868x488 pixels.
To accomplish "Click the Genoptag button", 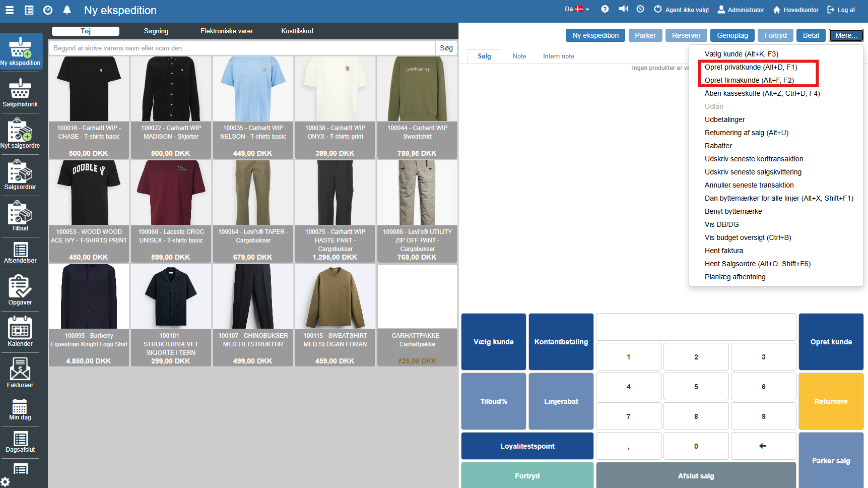I will [732, 35].
